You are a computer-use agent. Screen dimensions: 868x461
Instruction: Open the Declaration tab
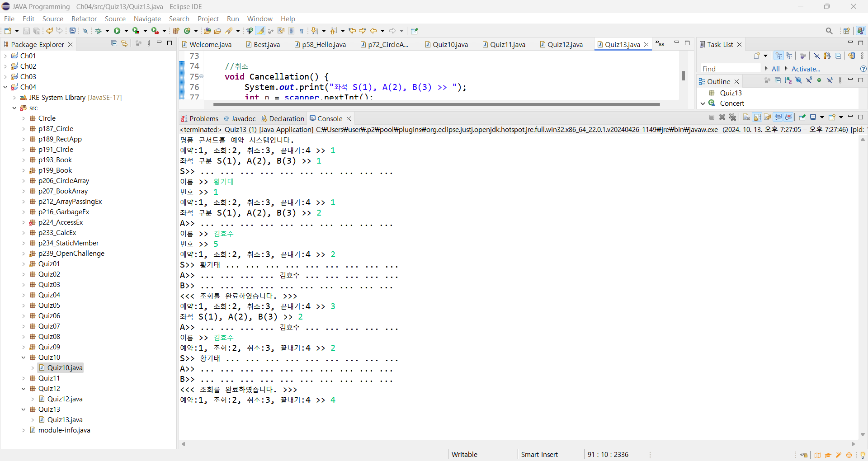283,118
